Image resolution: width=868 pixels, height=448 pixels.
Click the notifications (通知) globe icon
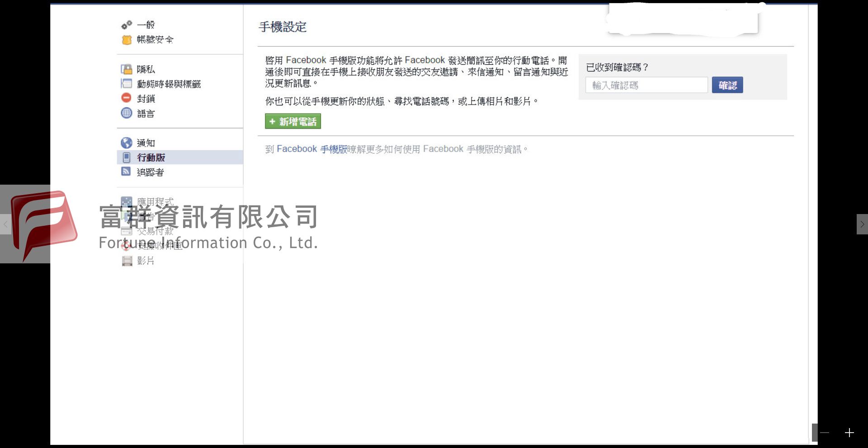tap(127, 143)
